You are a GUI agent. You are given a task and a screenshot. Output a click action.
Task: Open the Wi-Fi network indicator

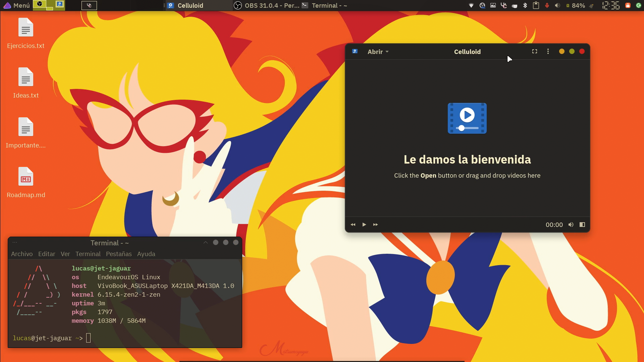pos(471,5)
